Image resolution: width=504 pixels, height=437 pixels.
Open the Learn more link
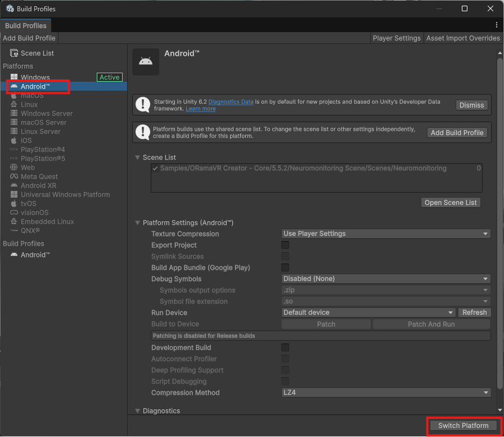point(201,109)
